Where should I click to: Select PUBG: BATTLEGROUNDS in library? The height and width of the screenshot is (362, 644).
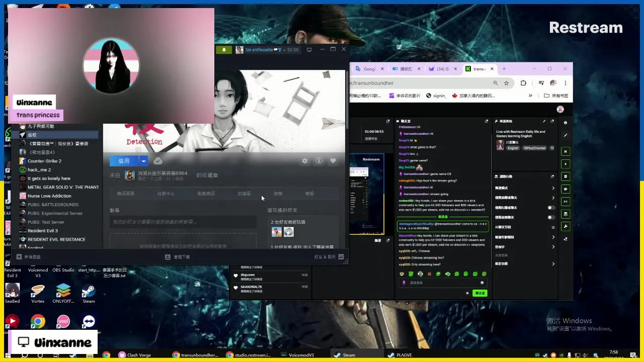(x=59, y=205)
